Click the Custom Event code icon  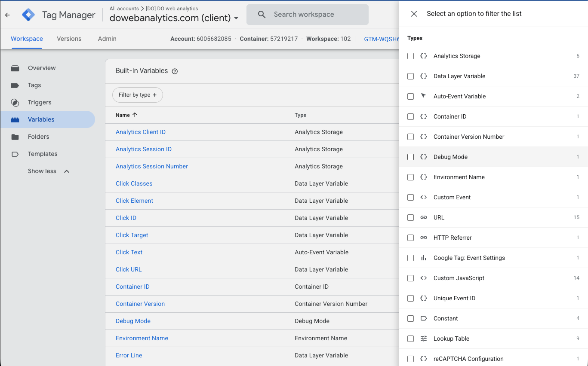coord(424,197)
